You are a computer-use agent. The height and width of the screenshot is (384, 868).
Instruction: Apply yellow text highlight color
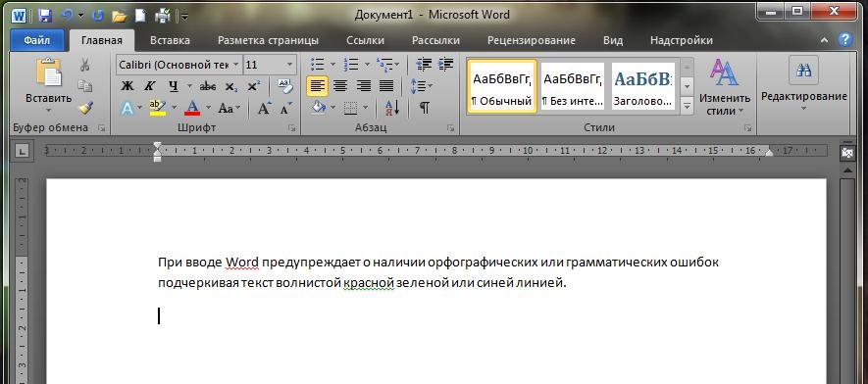(158, 108)
